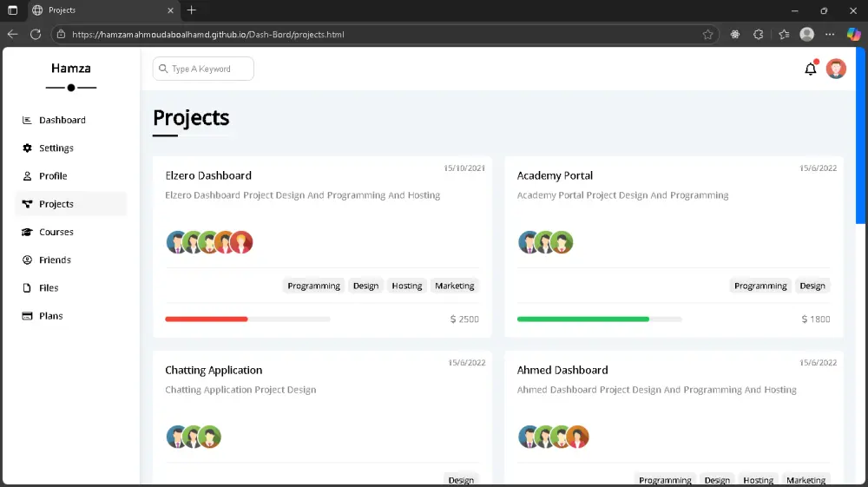The image size is (868, 487).
Task: Click the Dashboard chart icon in sidebar
Action: [27, 120]
